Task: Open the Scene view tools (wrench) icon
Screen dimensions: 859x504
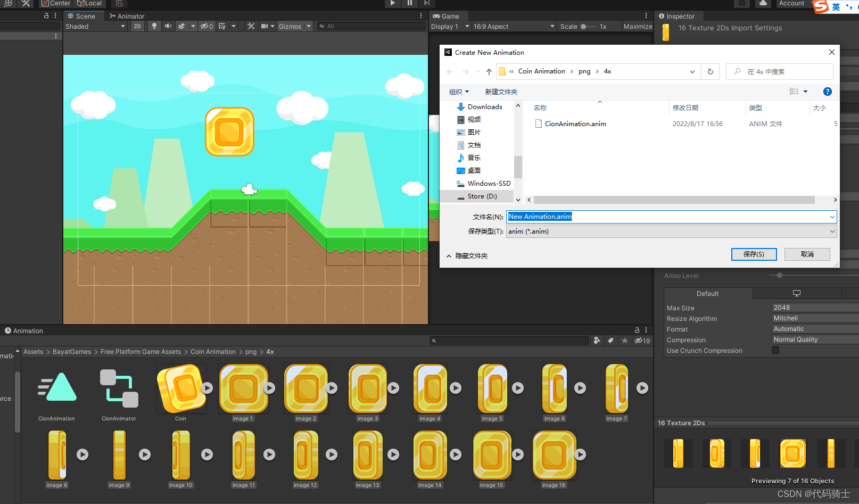Action: click(x=251, y=26)
